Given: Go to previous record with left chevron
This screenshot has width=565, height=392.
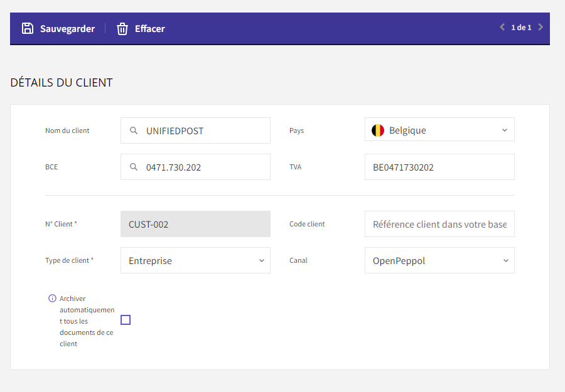Looking at the screenshot, I should pos(502,27).
